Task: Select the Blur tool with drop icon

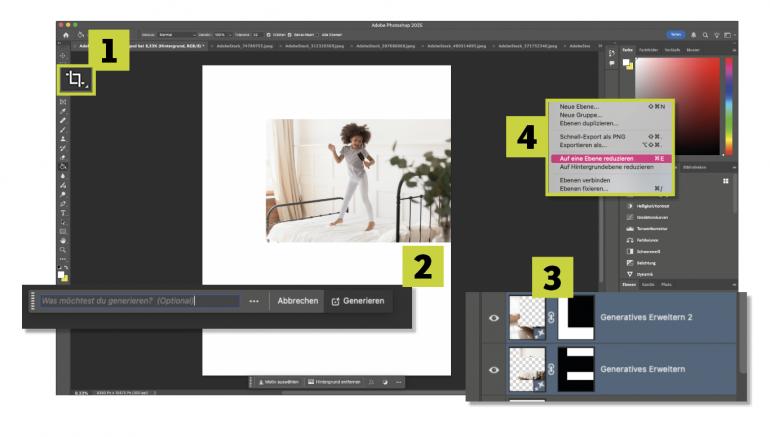Action: click(x=63, y=176)
